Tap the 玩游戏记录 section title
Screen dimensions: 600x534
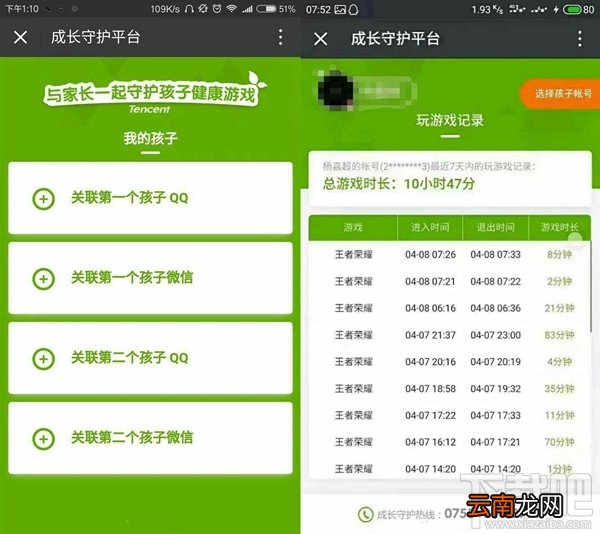coord(450,120)
